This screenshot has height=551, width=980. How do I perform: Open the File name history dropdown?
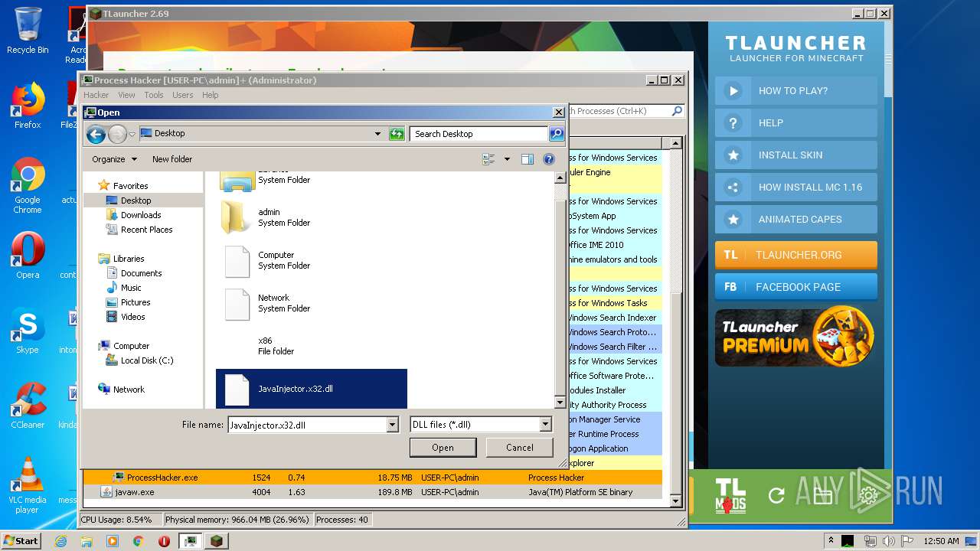click(393, 425)
